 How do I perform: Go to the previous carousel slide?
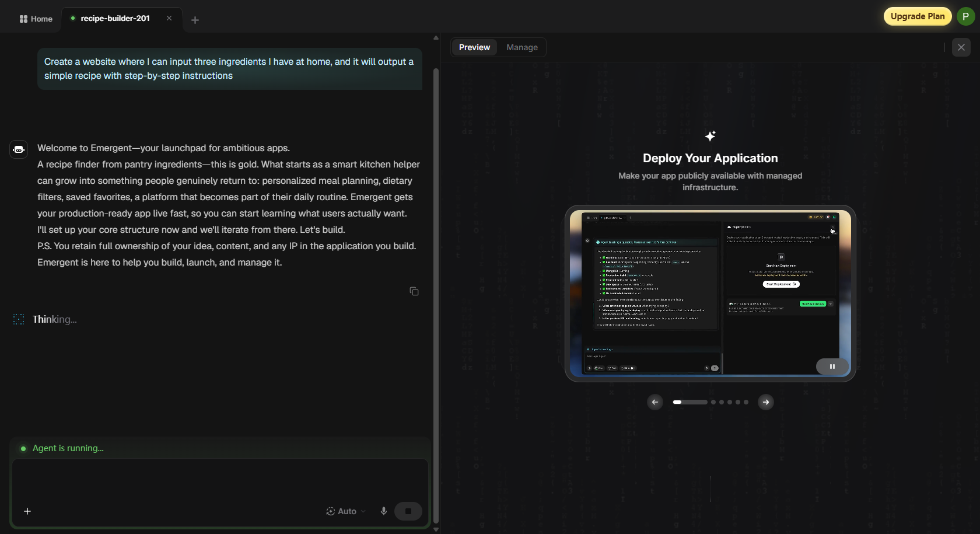click(655, 402)
